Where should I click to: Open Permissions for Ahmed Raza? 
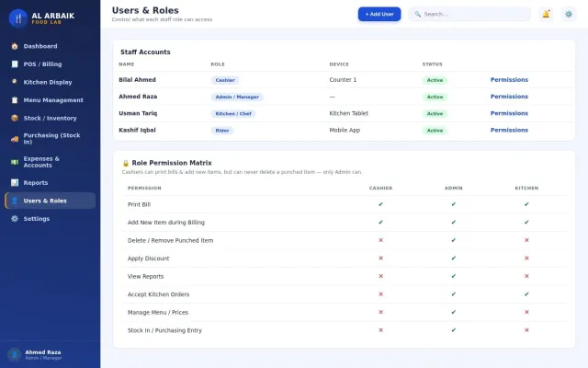(x=509, y=97)
